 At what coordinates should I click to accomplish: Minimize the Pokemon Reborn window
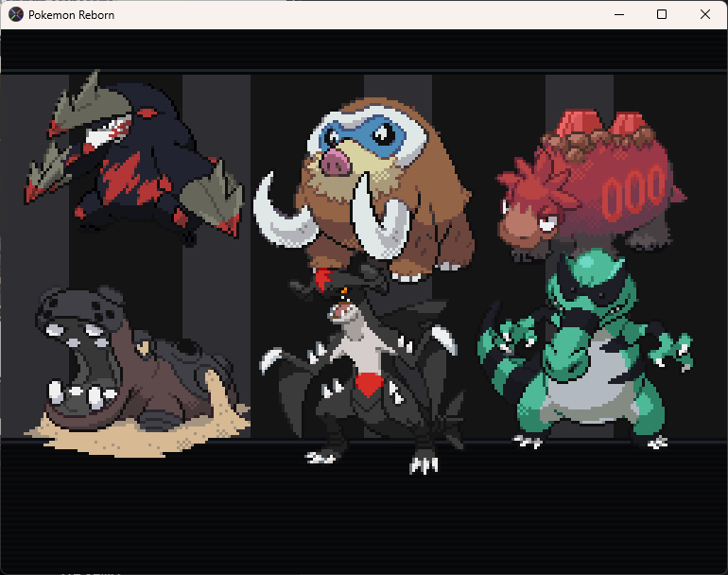point(619,14)
